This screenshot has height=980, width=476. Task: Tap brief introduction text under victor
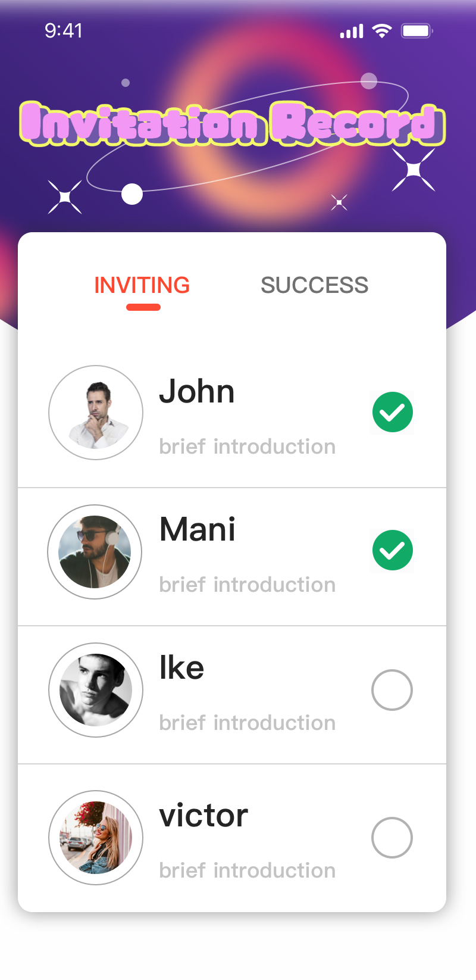point(247,870)
